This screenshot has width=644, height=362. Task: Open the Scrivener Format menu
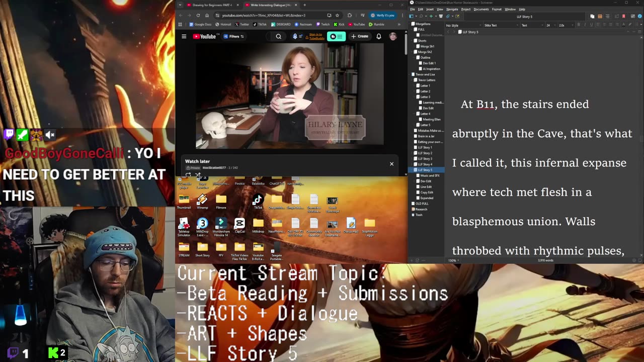(497, 9)
